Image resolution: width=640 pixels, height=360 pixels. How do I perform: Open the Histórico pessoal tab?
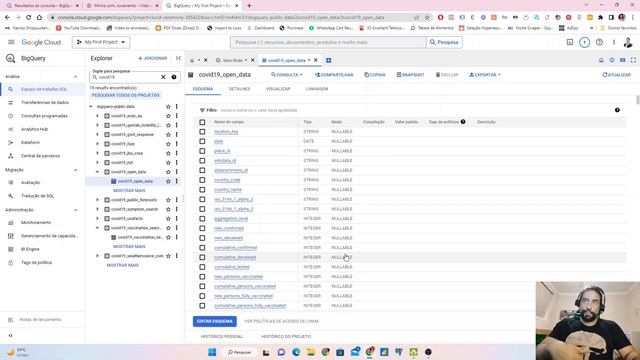(222, 337)
